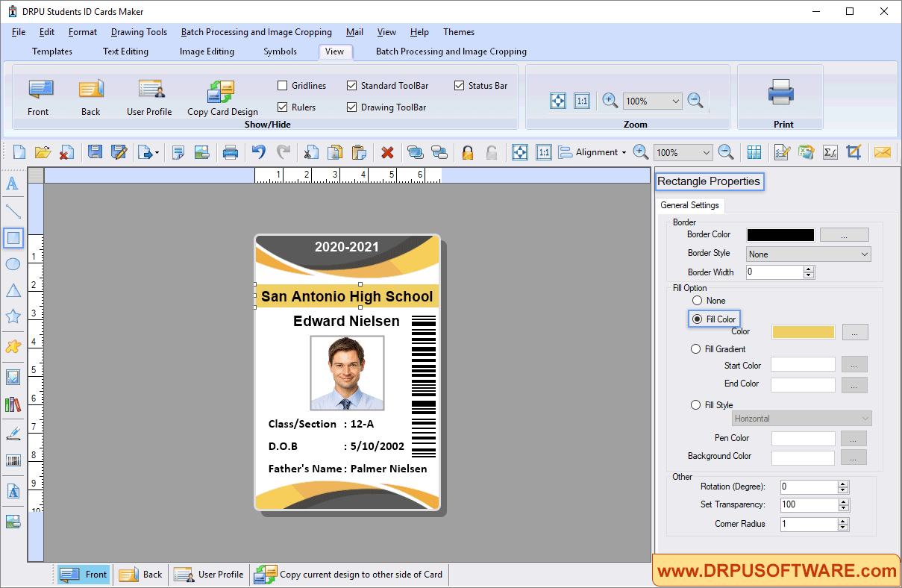Select the Ellipse drawing tool
Viewport: 902px width, 588px height.
[13, 264]
